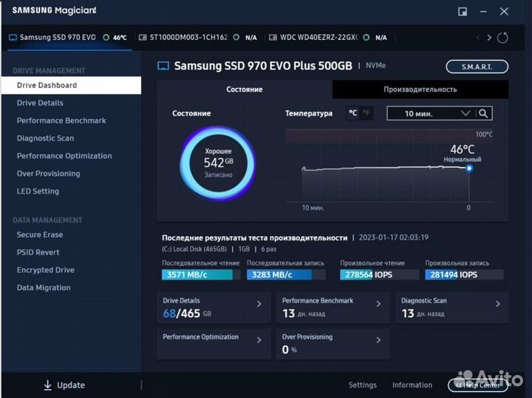The image size is (532, 398).
Task: Select Fahrenheit temperature unit
Action: [366, 113]
